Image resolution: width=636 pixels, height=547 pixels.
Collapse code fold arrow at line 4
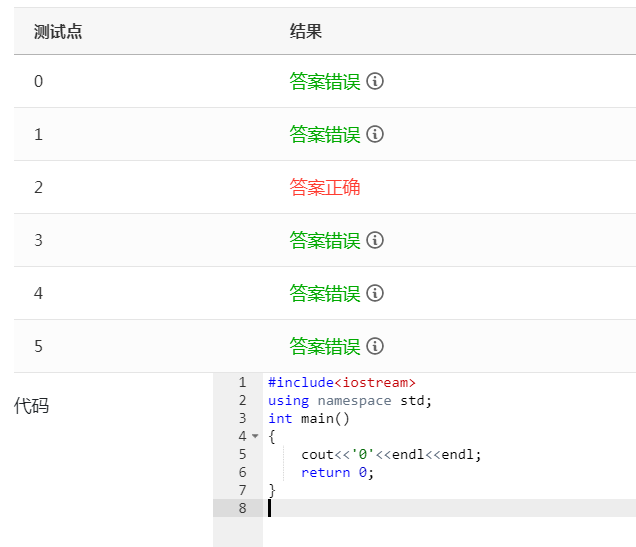tap(255, 436)
